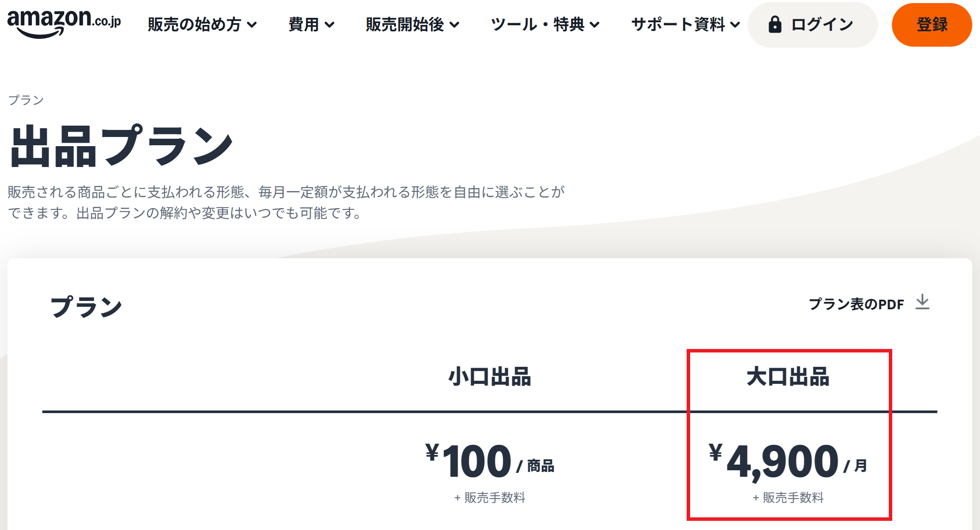Select the 販売開始後 navigation item

click(x=405, y=25)
